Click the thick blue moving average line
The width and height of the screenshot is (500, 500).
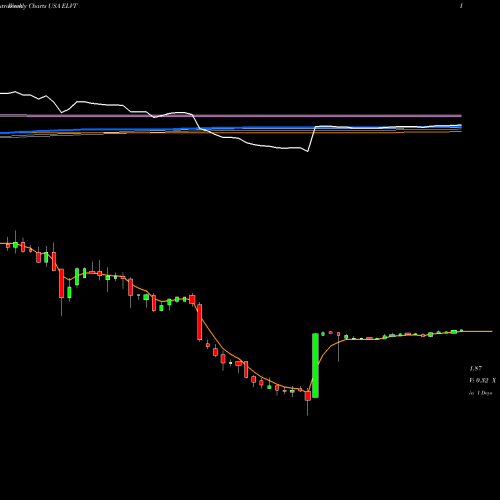click(x=231, y=128)
